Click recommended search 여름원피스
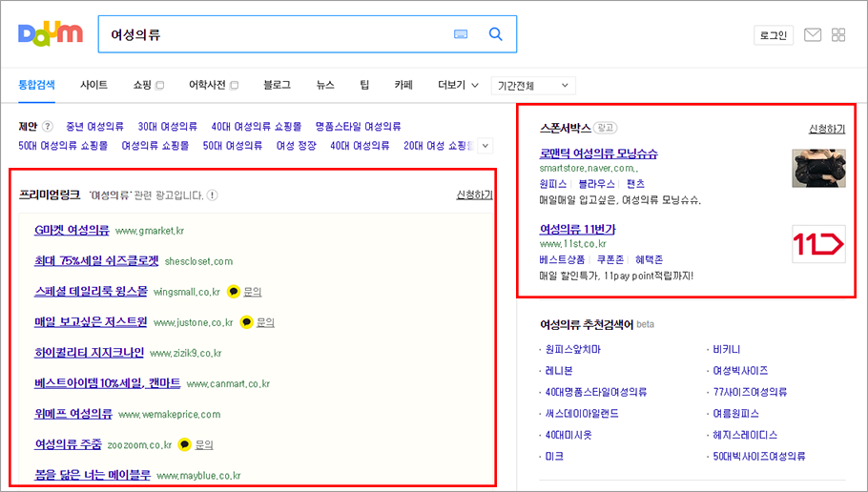 pyautogui.click(x=735, y=414)
